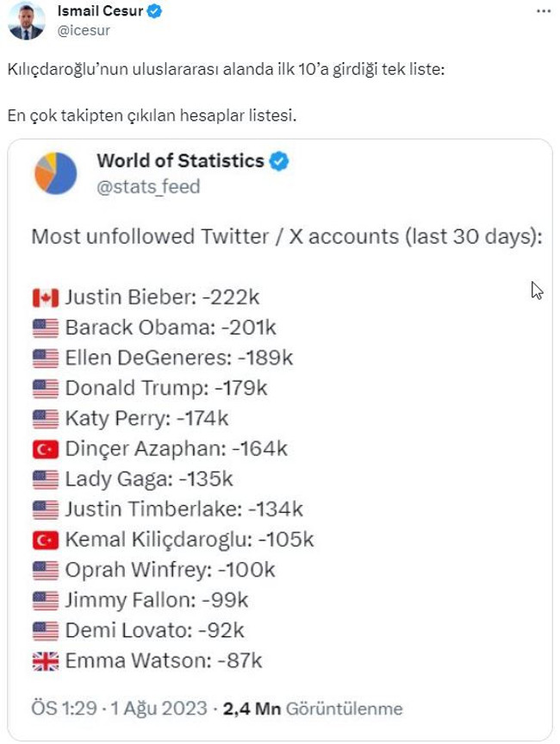Screen dimensions: 560x744
Task: Click the Turkish flag beside Dinçer Azaphan
Action: pos(45,449)
